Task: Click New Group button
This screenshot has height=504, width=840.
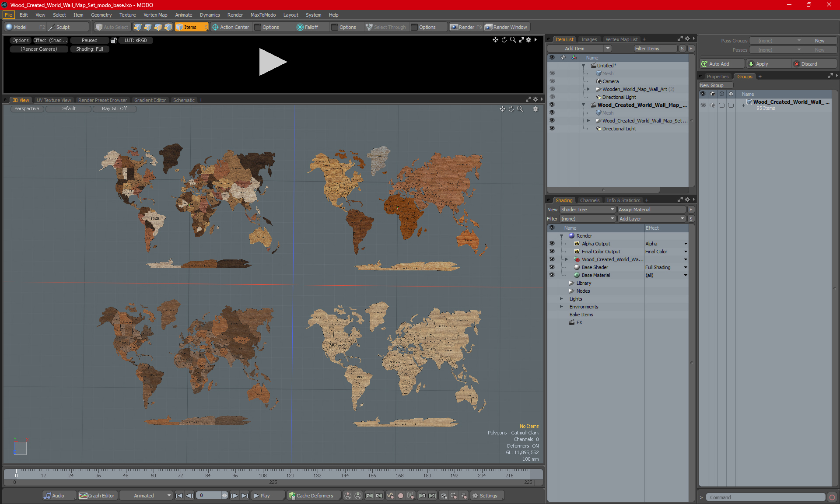Action: [x=716, y=85]
